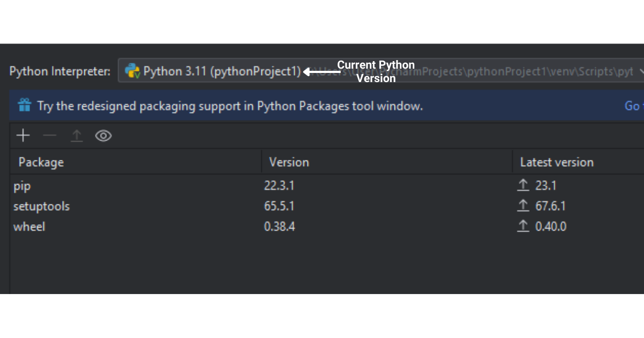Click the minus icon to uninstall package
The image size is (644, 338).
tap(50, 136)
